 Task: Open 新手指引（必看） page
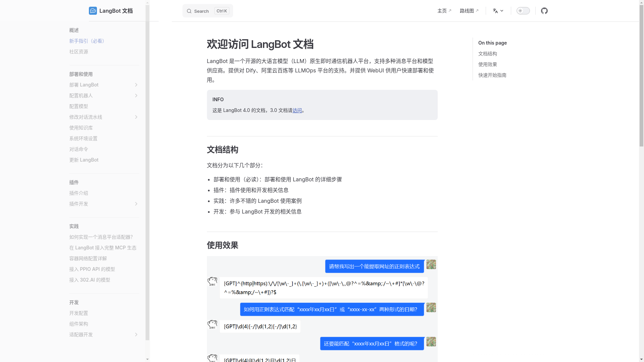point(88,41)
